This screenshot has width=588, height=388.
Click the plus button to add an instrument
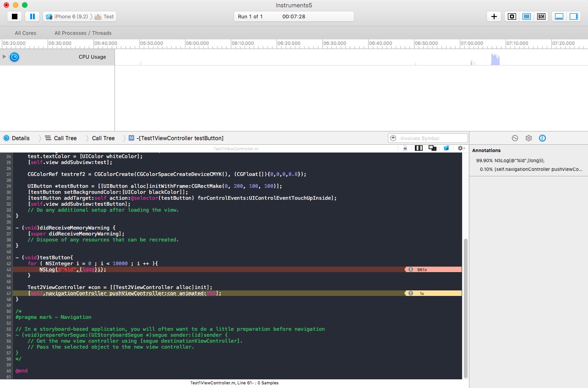(x=494, y=16)
